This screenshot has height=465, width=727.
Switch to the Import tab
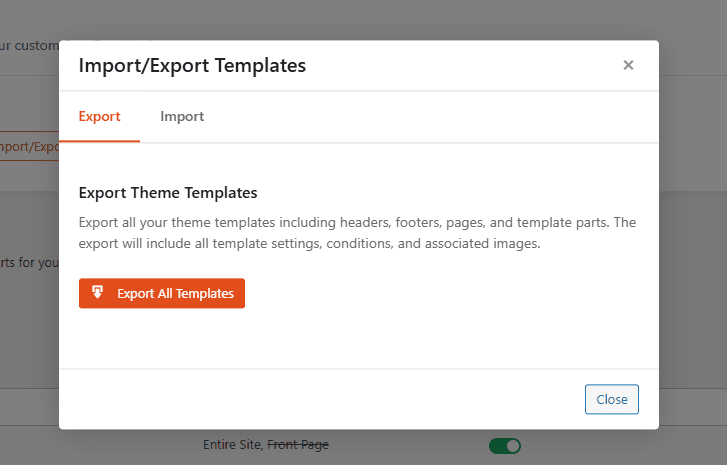182,117
